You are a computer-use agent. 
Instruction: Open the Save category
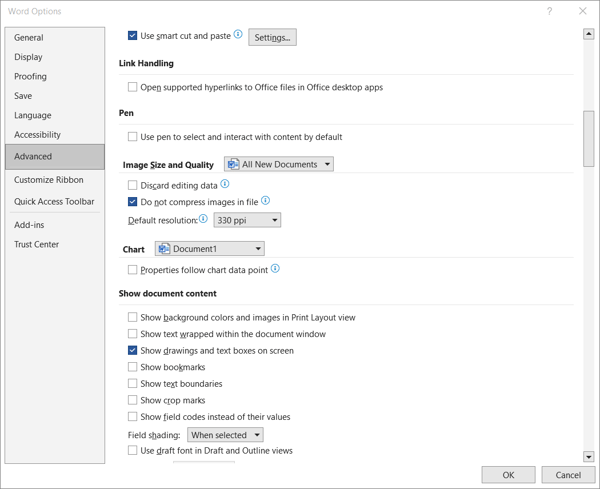point(55,96)
